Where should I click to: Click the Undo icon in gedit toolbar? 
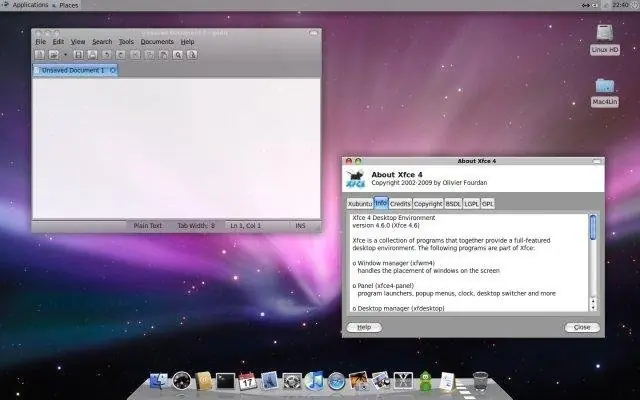[107, 55]
